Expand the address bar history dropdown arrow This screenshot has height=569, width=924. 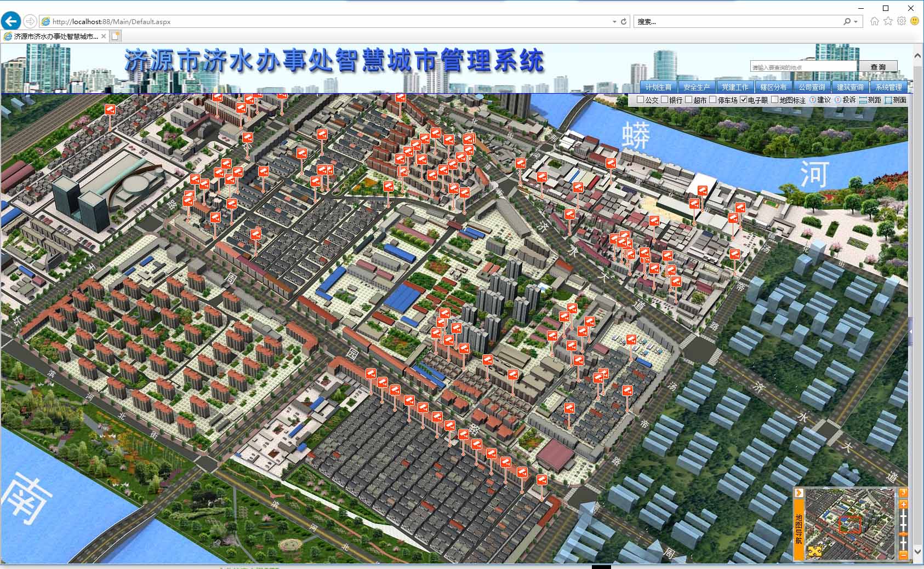614,21
